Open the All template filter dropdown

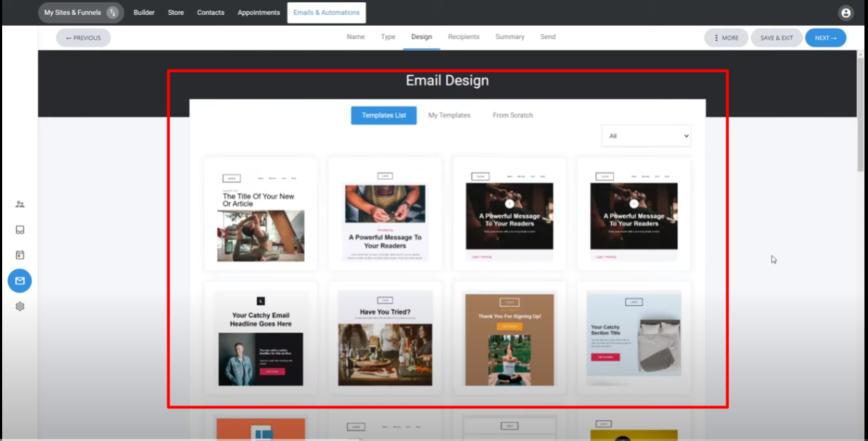(x=646, y=136)
